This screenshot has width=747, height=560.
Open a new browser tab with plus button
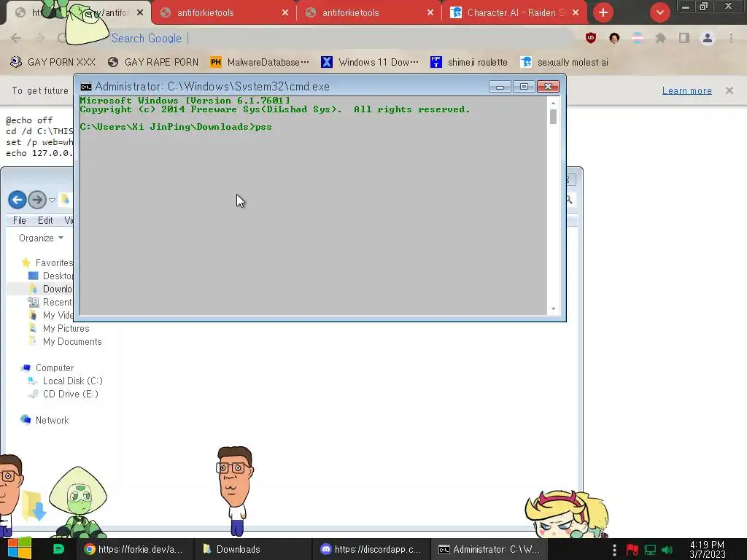[603, 13]
